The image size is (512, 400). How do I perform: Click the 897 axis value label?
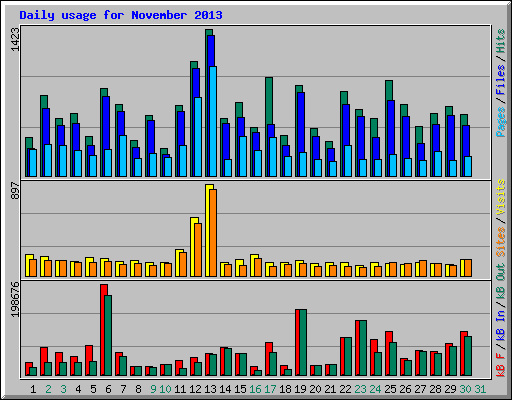15,190
